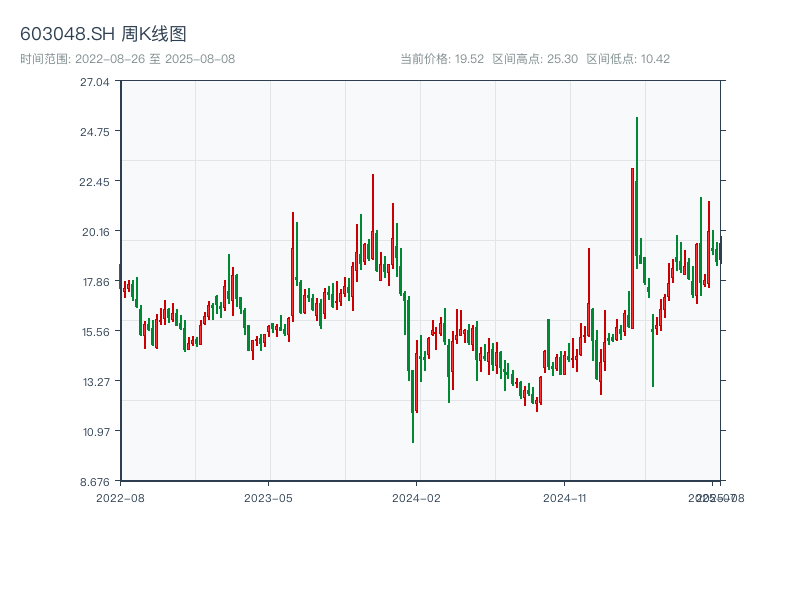Click x-axis label 2023-05
The image size is (800, 600).
click(x=268, y=498)
